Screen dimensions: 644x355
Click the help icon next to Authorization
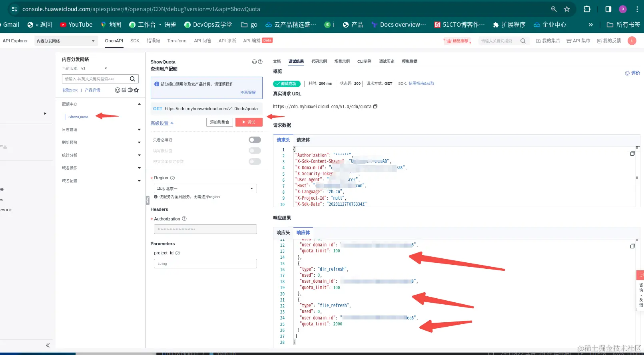[184, 219]
